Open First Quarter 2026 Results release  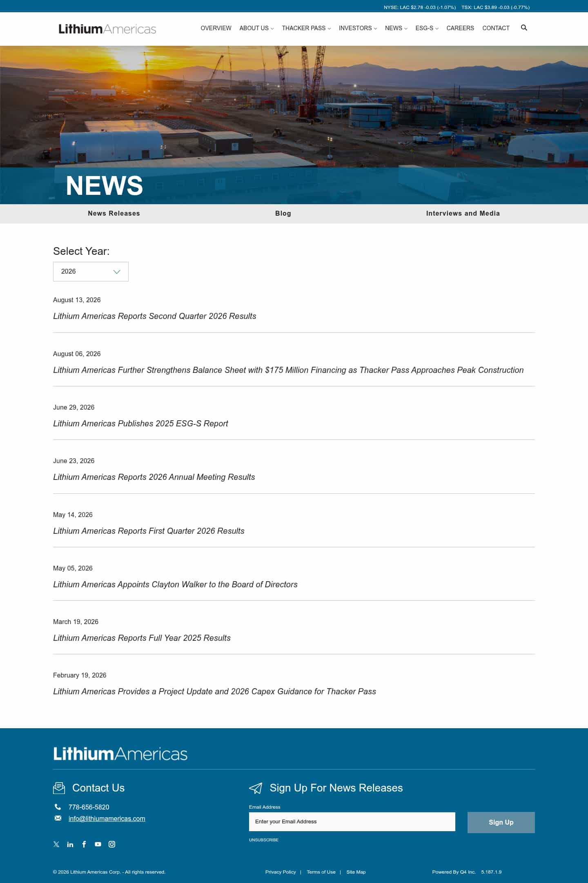149,531
